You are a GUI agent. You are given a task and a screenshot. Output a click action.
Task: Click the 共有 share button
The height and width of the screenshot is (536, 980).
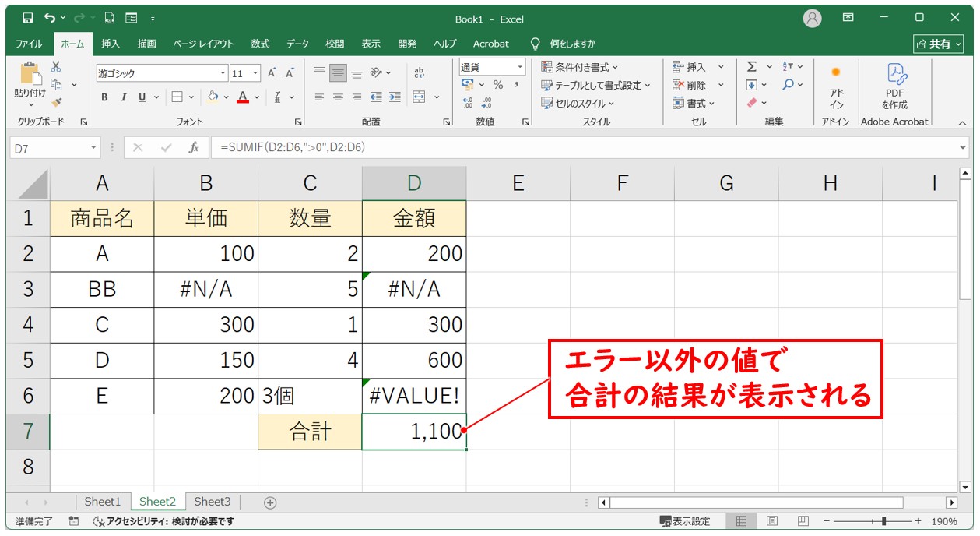pyautogui.click(x=938, y=44)
